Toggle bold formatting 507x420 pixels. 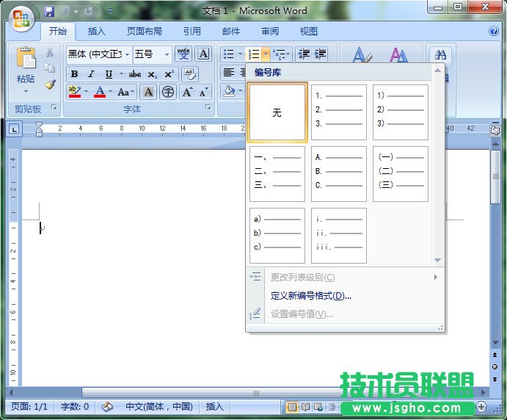(x=74, y=74)
